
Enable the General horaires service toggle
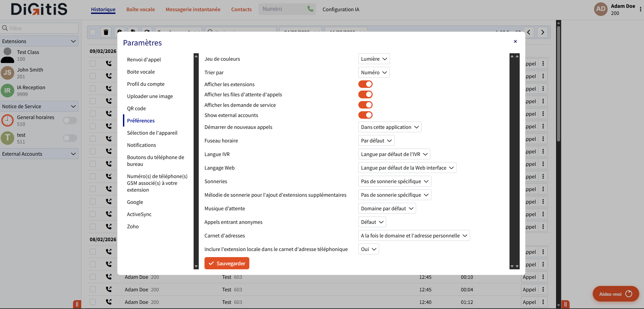[70, 120]
